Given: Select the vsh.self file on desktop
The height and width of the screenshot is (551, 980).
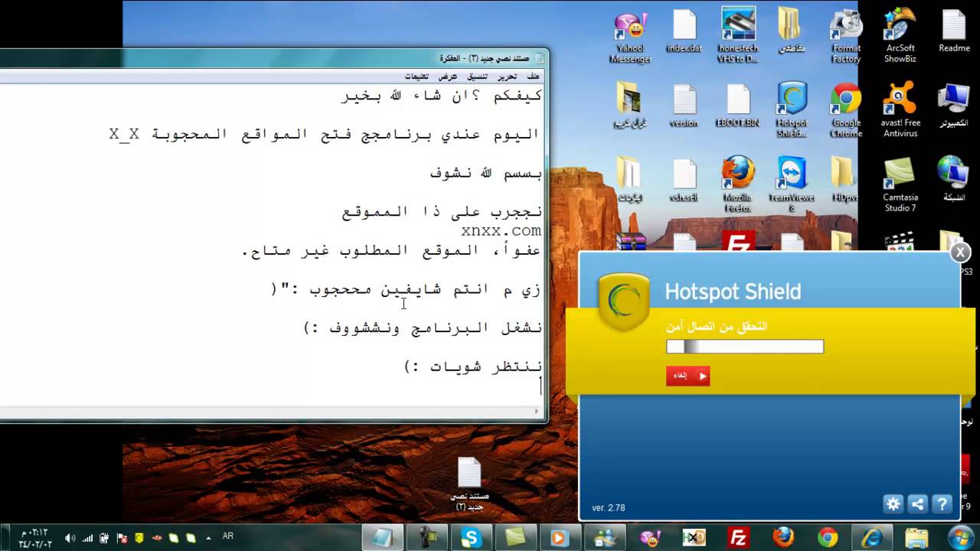Looking at the screenshot, I should 684,180.
